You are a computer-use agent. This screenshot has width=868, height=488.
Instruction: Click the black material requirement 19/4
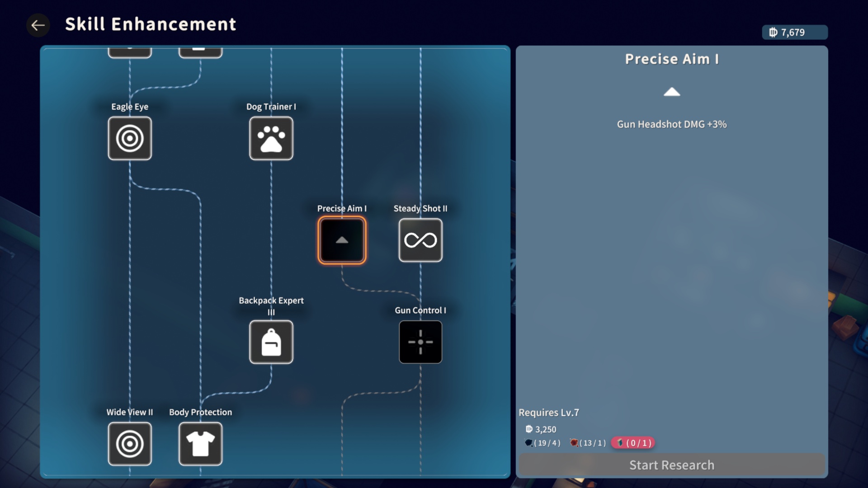(542, 443)
